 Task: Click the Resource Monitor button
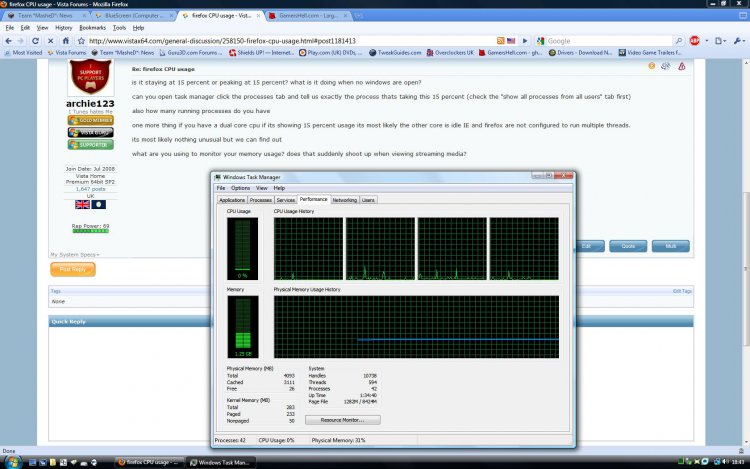343,420
